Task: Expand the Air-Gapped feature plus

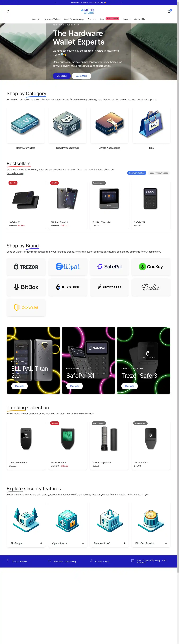Action: 42,543
